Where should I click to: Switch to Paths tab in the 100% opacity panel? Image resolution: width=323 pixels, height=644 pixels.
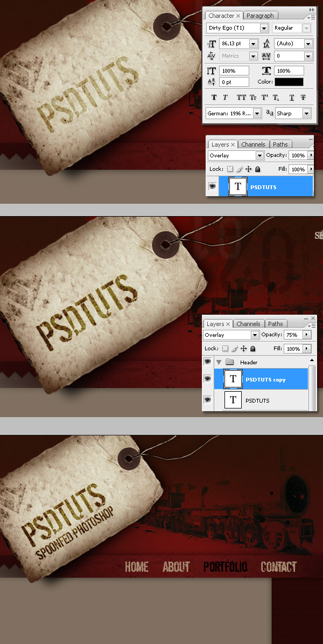pyautogui.click(x=280, y=144)
